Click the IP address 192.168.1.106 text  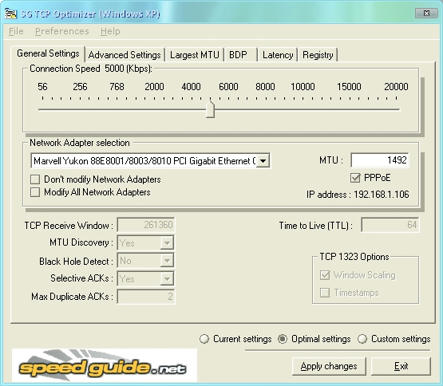(358, 194)
